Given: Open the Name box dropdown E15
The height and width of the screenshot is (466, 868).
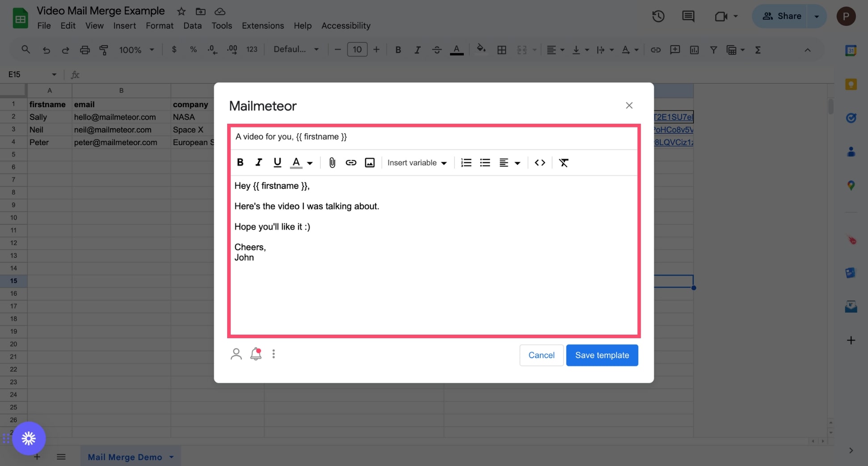Looking at the screenshot, I should pyautogui.click(x=54, y=75).
